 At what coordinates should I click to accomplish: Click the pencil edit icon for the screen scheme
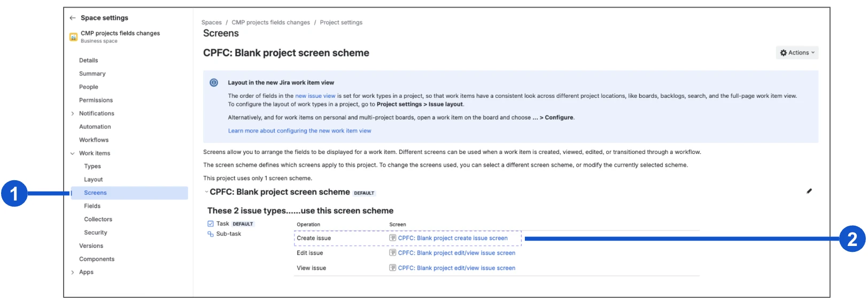point(809,191)
